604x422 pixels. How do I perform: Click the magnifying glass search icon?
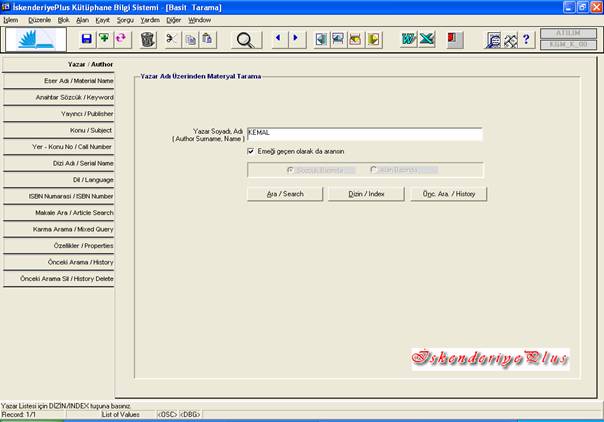[x=245, y=40]
